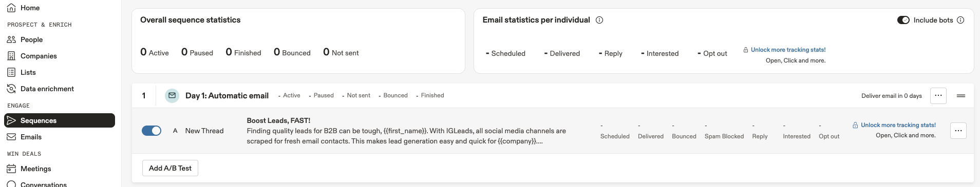Click the Home house icon
The height and width of the screenshot is (187, 980).
[11, 8]
